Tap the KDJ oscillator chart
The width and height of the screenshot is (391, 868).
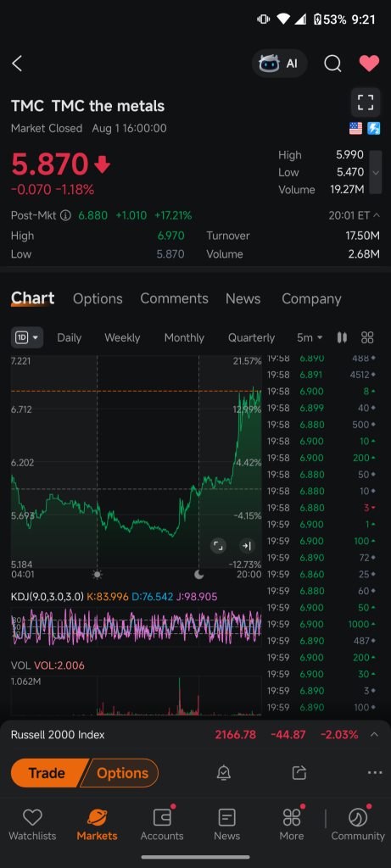click(x=137, y=626)
